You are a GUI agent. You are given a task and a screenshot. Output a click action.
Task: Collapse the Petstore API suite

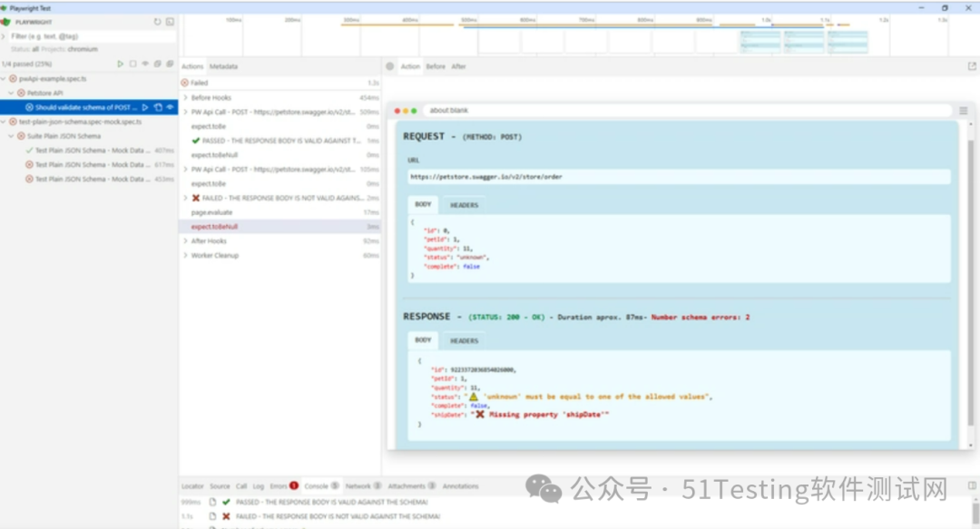click(x=11, y=93)
